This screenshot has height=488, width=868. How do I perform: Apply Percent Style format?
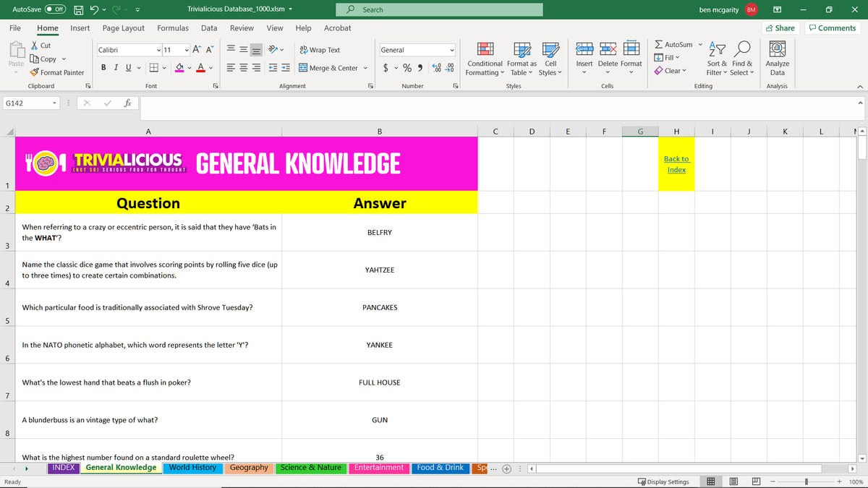click(x=407, y=68)
